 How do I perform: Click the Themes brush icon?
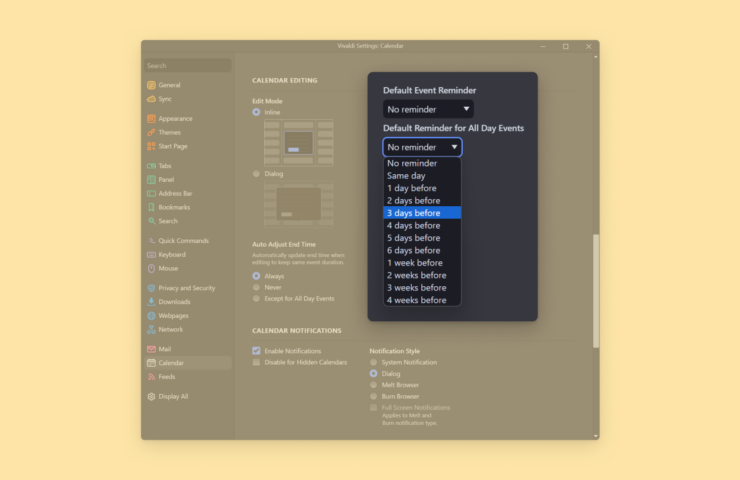(x=151, y=133)
